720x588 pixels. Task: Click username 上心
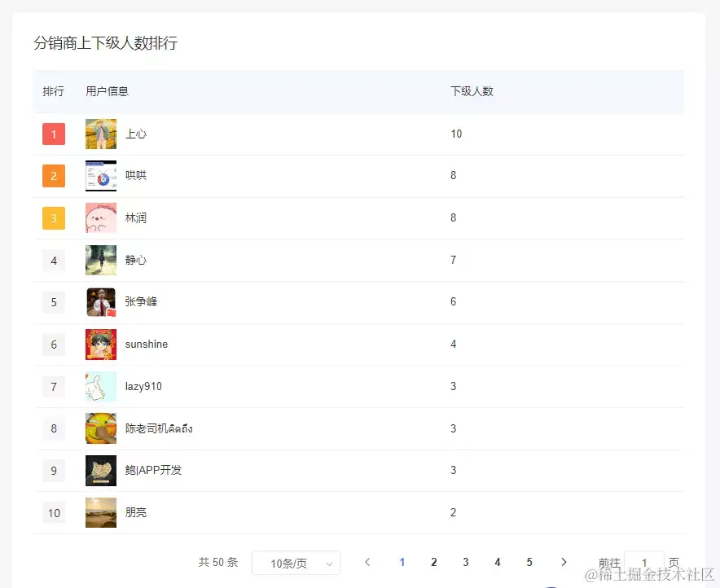pyautogui.click(x=136, y=134)
